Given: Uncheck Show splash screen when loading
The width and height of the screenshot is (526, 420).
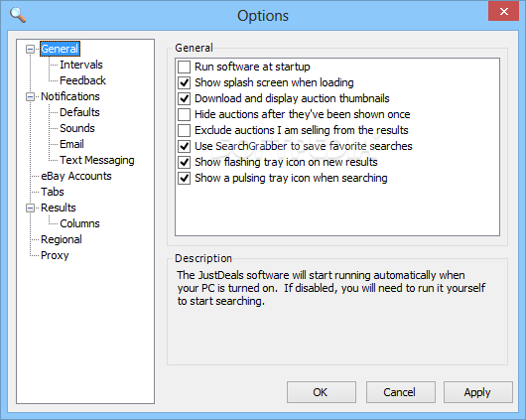Looking at the screenshot, I should pos(185,82).
